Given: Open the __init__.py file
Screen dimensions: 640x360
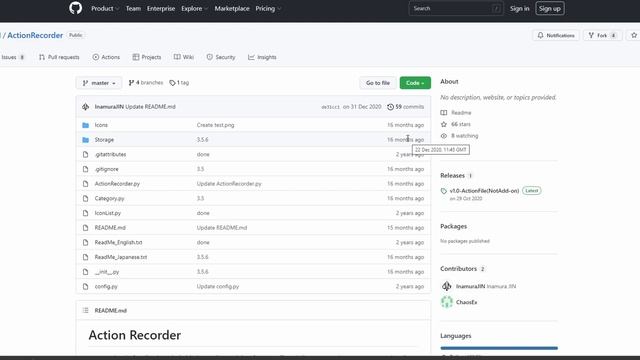Looking at the screenshot, I should tap(107, 272).
